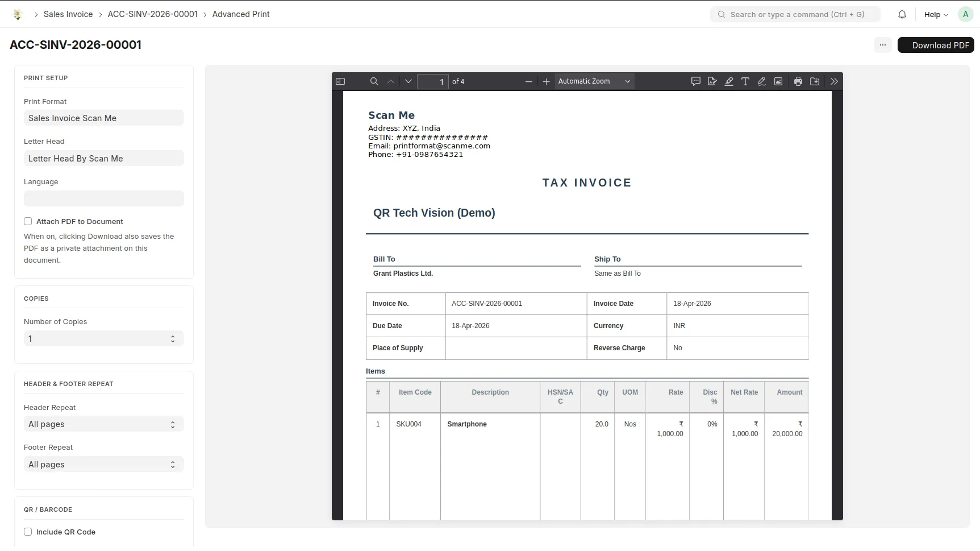The height and width of the screenshot is (551, 980).
Task: Add an image to the PDF
Action: point(778,81)
